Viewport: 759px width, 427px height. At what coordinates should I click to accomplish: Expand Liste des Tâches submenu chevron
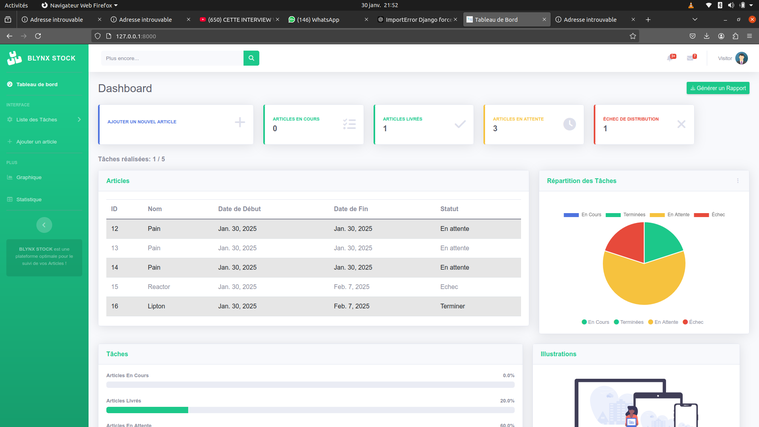click(79, 120)
